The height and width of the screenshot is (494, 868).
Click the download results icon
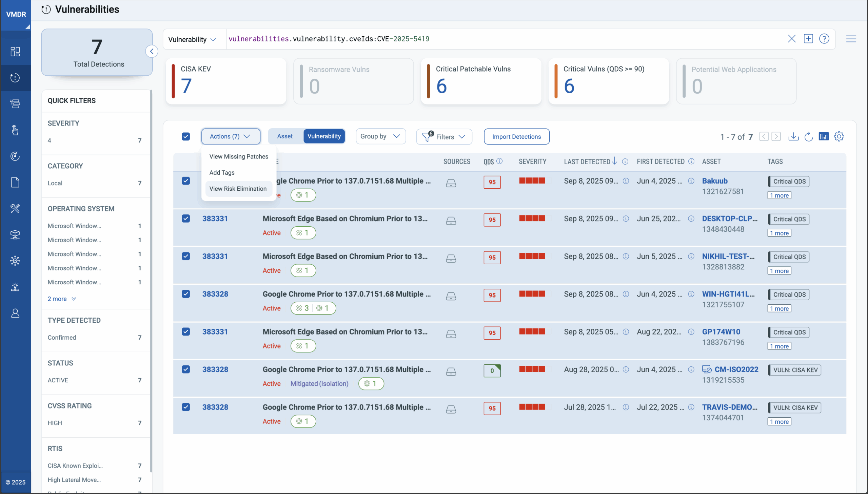point(793,137)
